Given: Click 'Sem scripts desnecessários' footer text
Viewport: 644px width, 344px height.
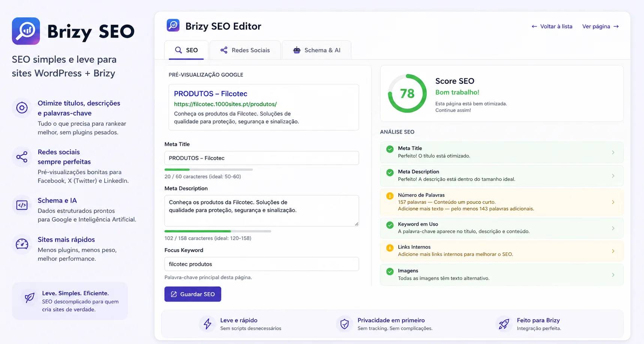Looking at the screenshot, I should pyautogui.click(x=251, y=328).
